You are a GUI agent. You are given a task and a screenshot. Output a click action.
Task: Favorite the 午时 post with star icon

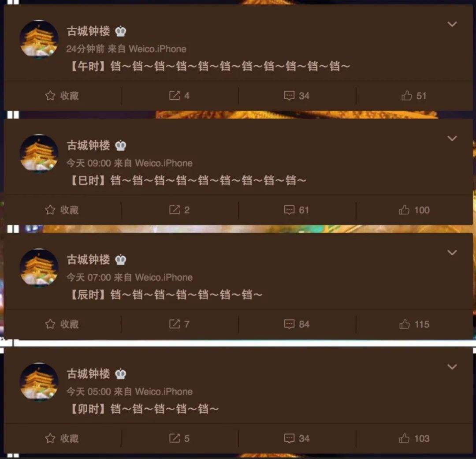pos(62,96)
